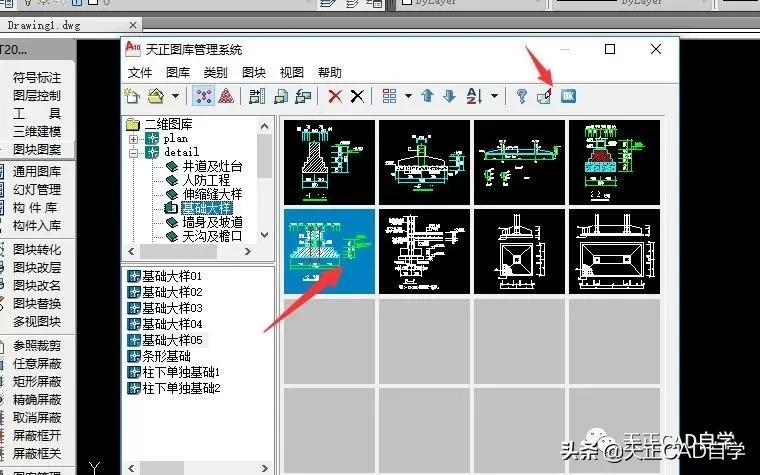This screenshot has width=760, height=475.
Task: Close the Drawing1.dwg tab
Action: [x=133, y=25]
